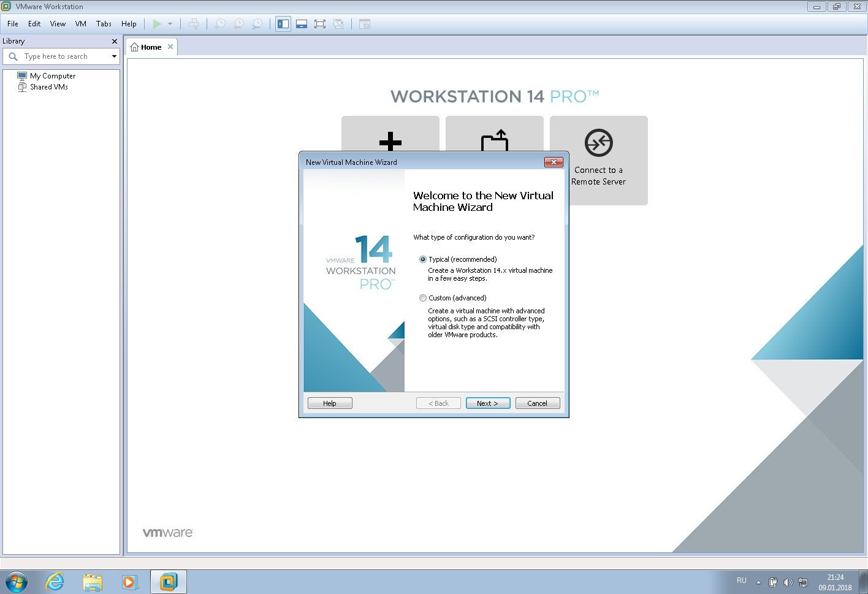Select the Typical (recommended) radio option
Image resolution: width=868 pixels, height=594 pixels.
[423, 259]
